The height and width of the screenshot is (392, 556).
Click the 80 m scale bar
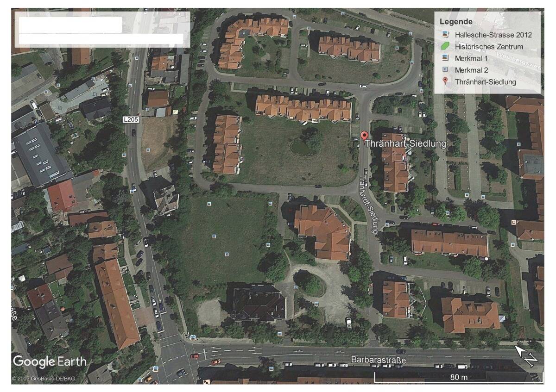point(458,377)
